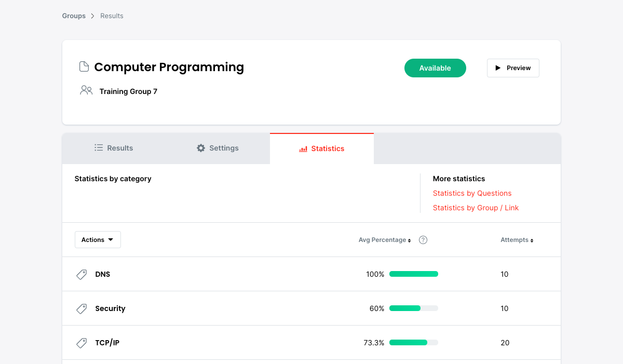Click the tag icon next to Security
The image size is (623, 364).
point(82,309)
